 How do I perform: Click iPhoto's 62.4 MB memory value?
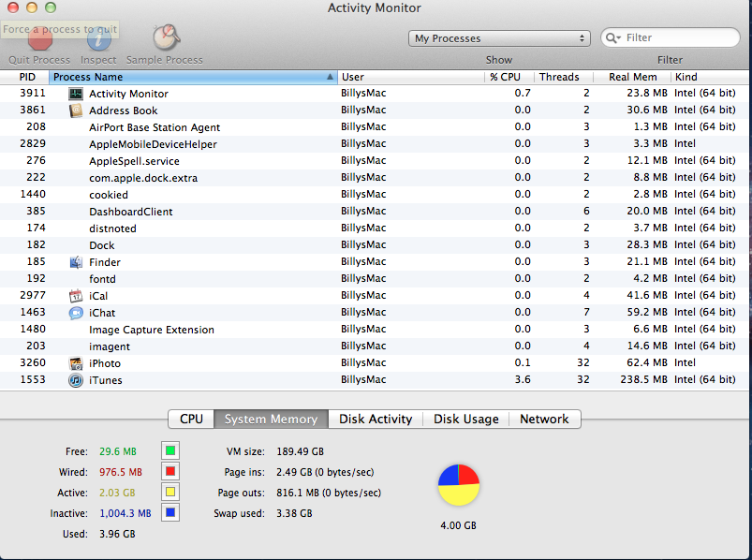click(x=647, y=363)
